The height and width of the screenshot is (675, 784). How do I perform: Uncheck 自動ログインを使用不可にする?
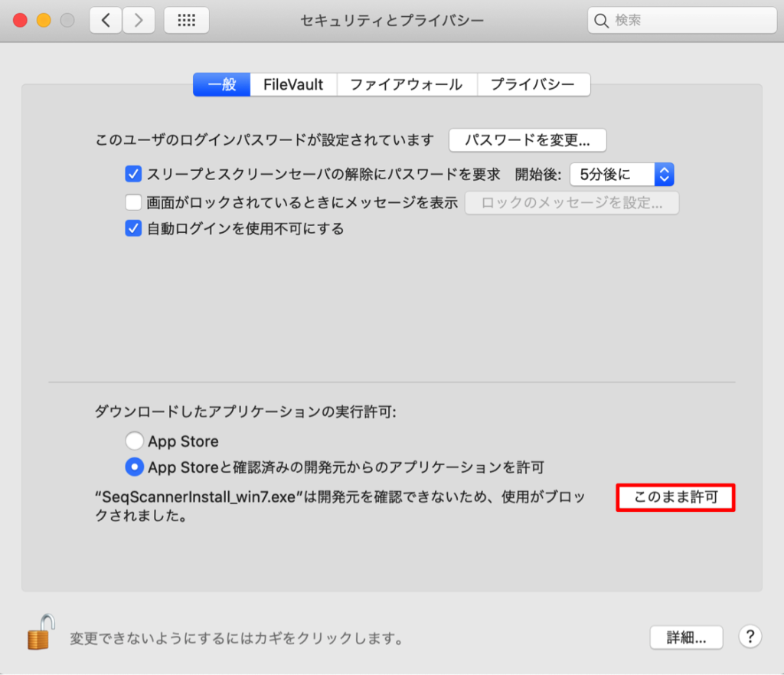[132, 228]
